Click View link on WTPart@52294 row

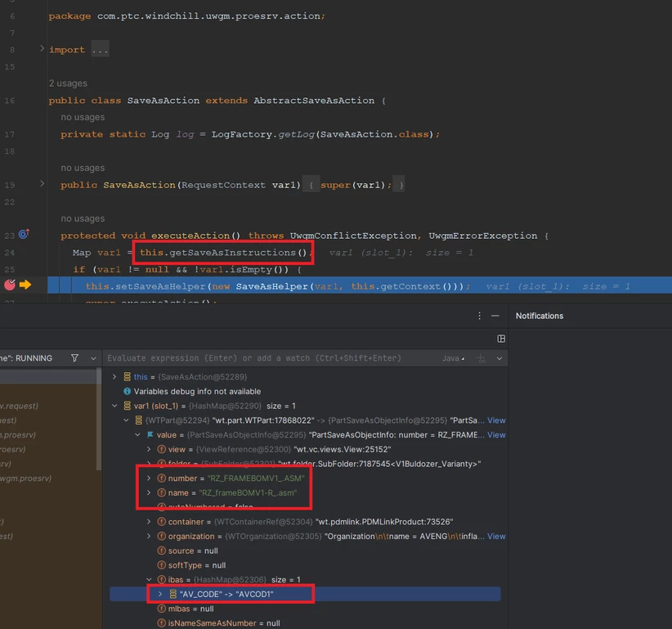496,420
